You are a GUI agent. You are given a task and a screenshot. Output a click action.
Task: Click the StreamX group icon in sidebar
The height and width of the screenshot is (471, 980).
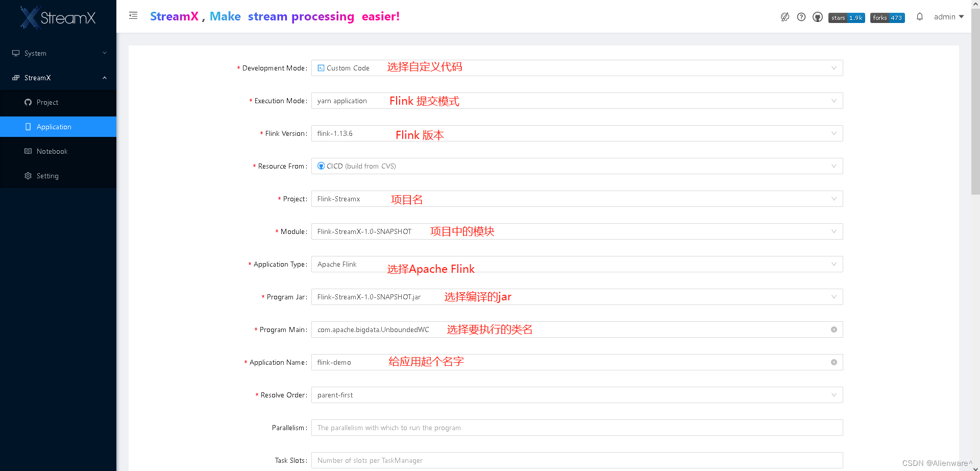click(x=16, y=78)
